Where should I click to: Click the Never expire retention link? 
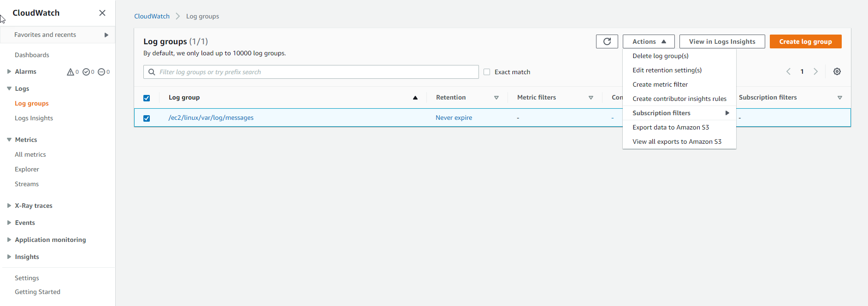tap(454, 118)
